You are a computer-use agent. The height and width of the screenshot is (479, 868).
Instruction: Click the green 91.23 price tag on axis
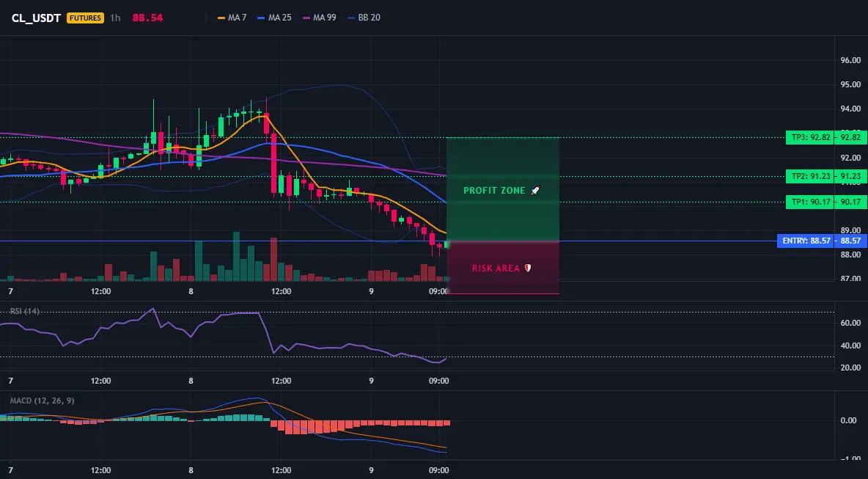tap(851, 177)
